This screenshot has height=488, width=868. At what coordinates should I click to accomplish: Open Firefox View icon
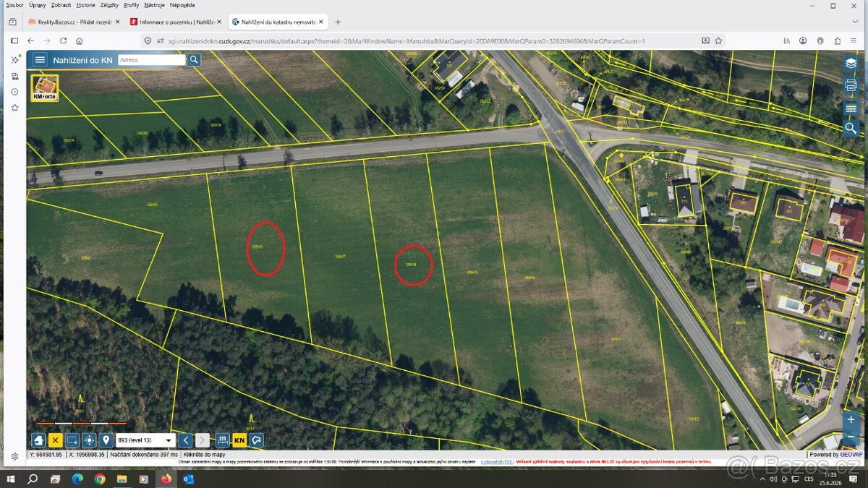coord(13,22)
